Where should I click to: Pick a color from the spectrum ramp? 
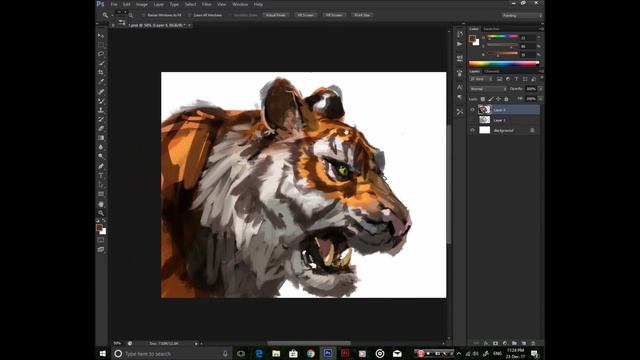tap(504, 64)
